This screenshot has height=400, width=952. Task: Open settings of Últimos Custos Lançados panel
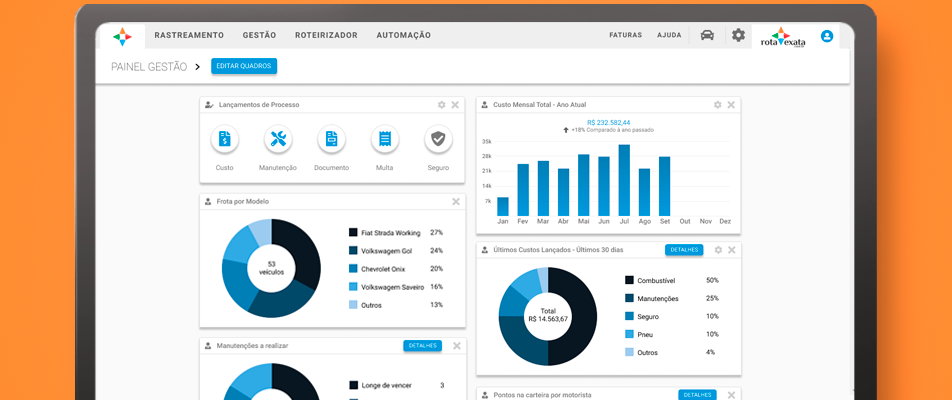718,250
